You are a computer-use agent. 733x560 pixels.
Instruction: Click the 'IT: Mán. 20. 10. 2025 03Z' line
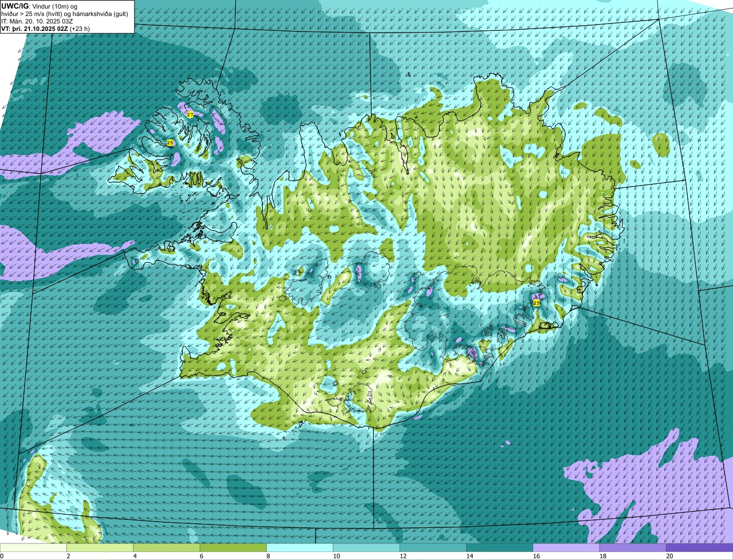point(38,21)
